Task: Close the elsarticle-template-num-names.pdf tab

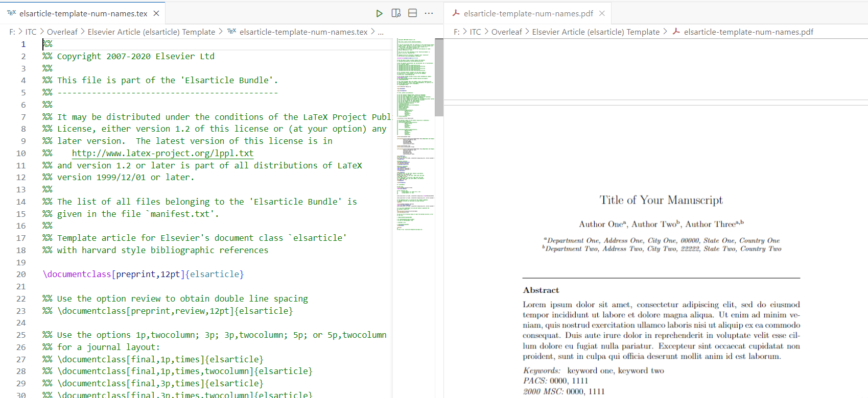Action: (602, 13)
